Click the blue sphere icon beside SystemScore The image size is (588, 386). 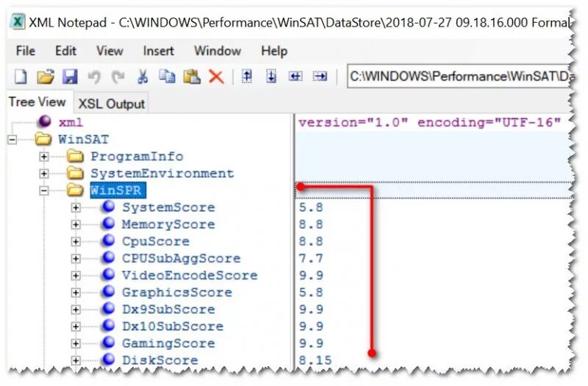pyautogui.click(x=108, y=207)
